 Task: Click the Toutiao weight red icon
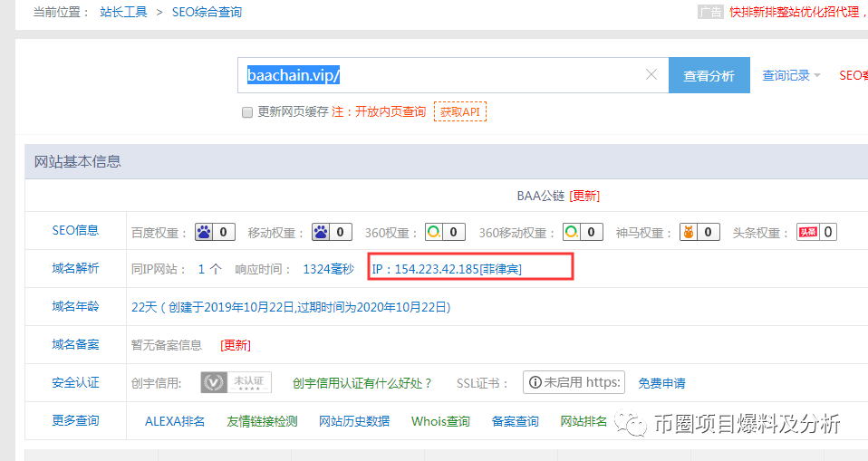click(807, 232)
